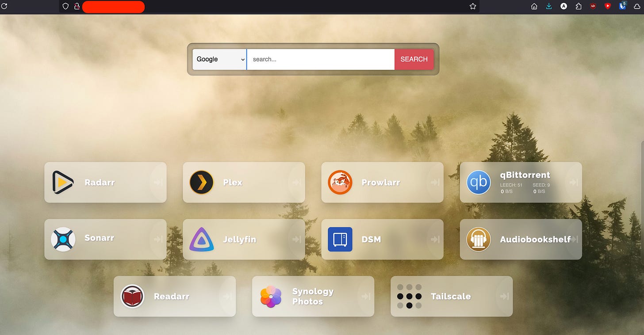The width and height of the screenshot is (644, 335).
Task: Click the insecure padlock icon in address bar
Action: [77, 6]
